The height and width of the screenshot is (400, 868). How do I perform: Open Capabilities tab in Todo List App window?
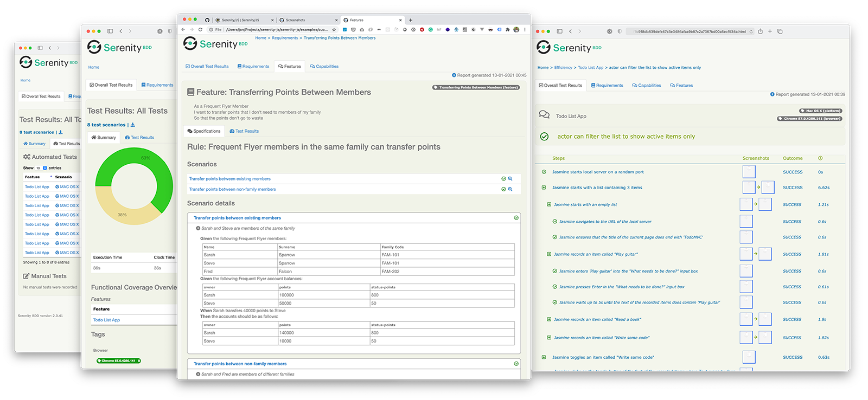coord(647,86)
